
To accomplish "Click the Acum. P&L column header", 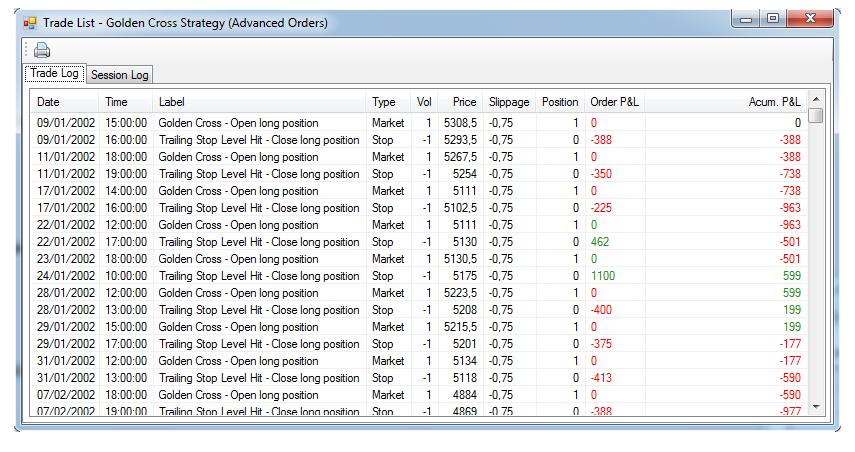I will click(774, 102).
